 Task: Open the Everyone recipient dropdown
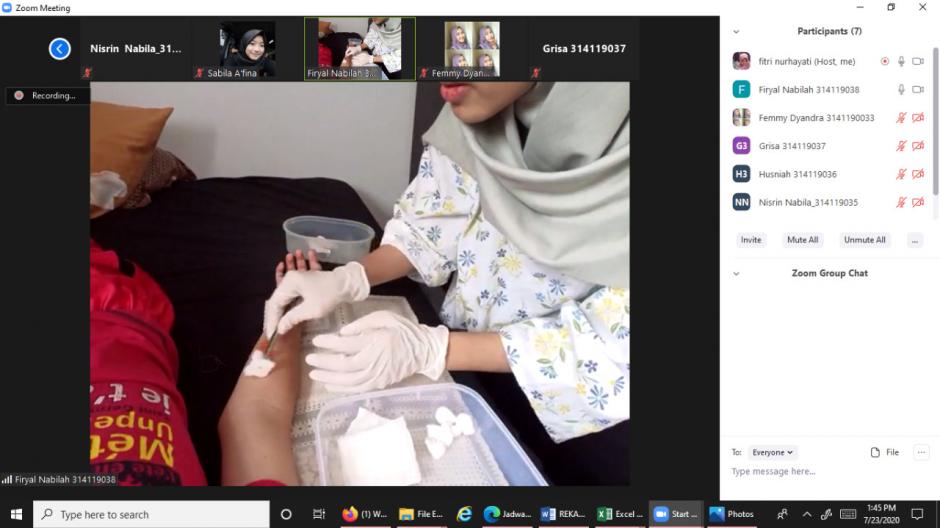pos(772,452)
